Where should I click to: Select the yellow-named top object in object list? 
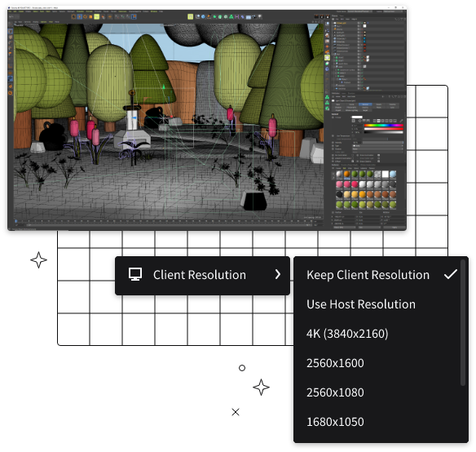tap(342, 23)
